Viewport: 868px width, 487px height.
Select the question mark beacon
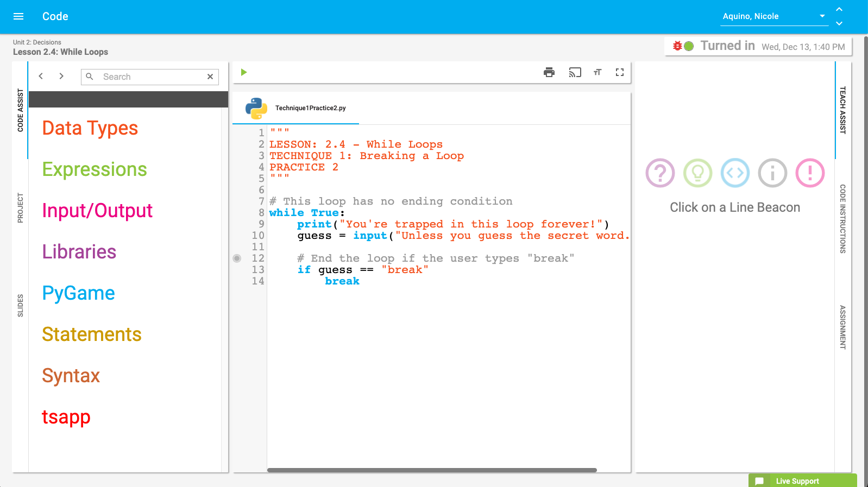(660, 173)
